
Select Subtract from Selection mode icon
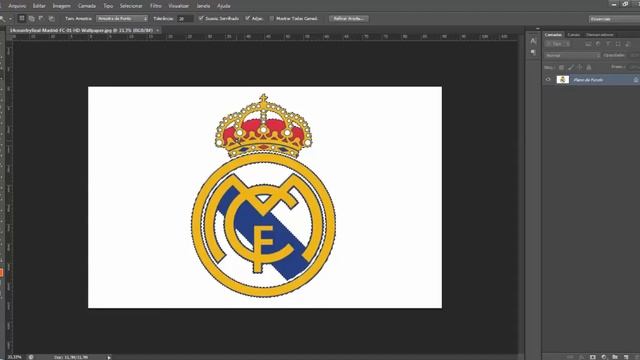[41, 19]
